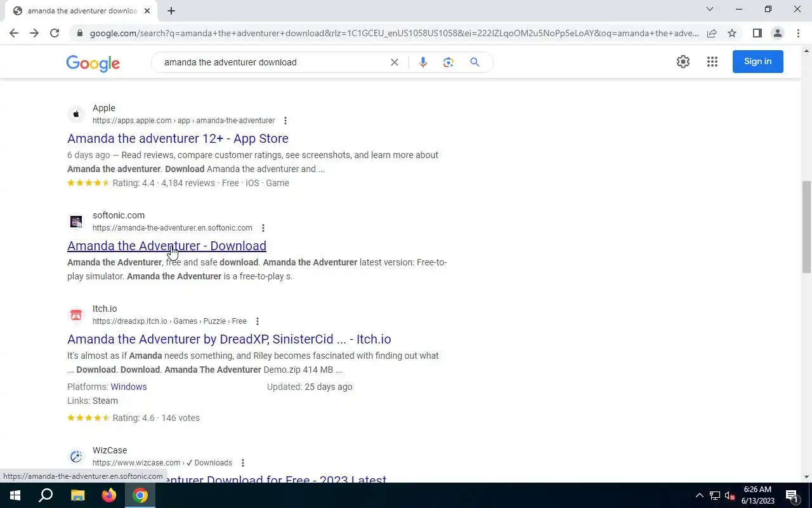Show hidden system tray icons
Viewport: 812px width, 508px height.
699,495
